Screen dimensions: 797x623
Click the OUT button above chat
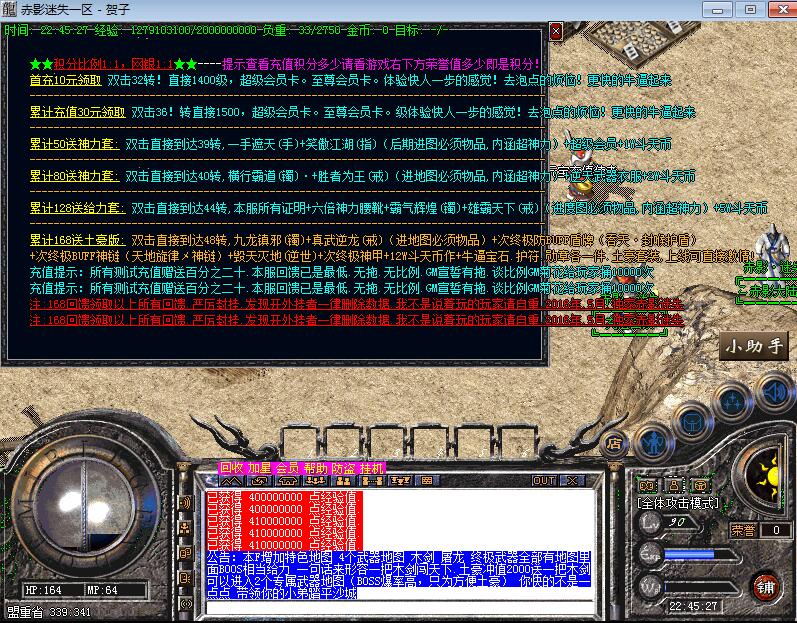click(543, 481)
